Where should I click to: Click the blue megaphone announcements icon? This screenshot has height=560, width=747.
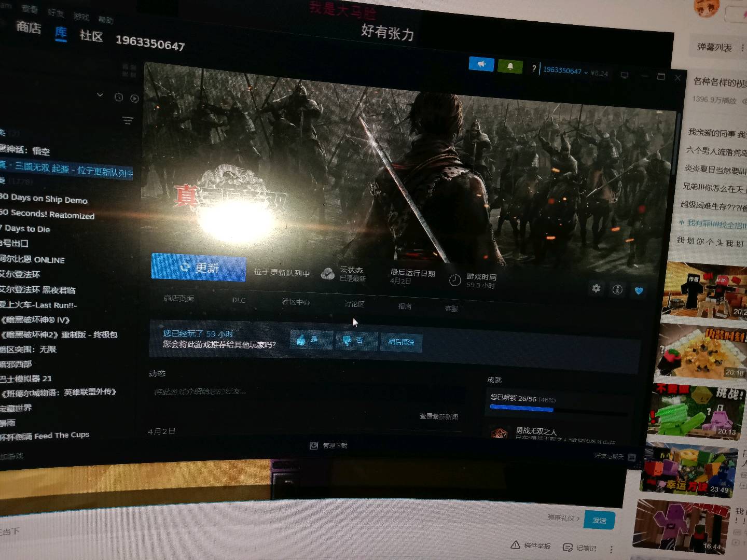click(481, 64)
